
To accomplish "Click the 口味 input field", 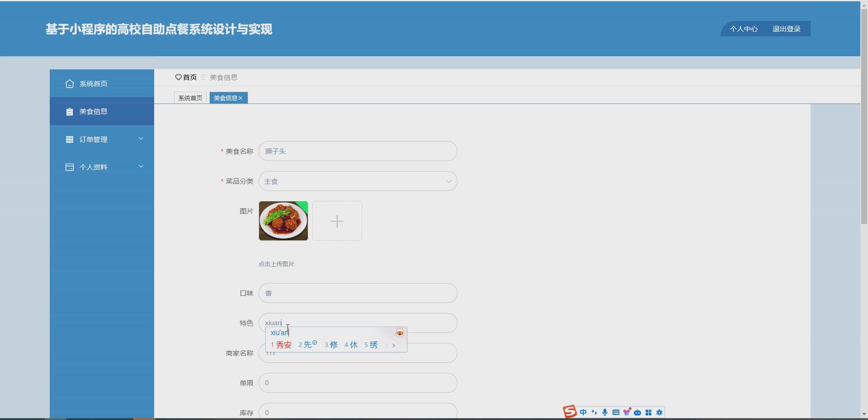I will 358,293.
